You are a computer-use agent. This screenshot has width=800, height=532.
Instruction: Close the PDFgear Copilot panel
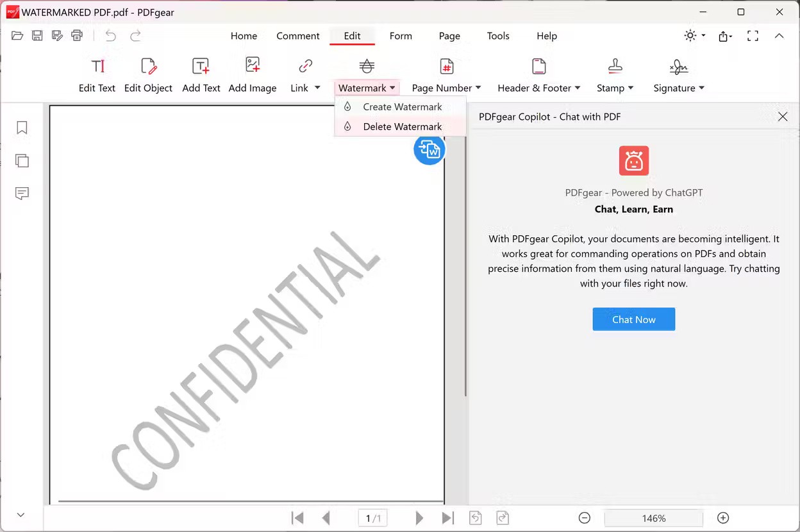point(782,117)
